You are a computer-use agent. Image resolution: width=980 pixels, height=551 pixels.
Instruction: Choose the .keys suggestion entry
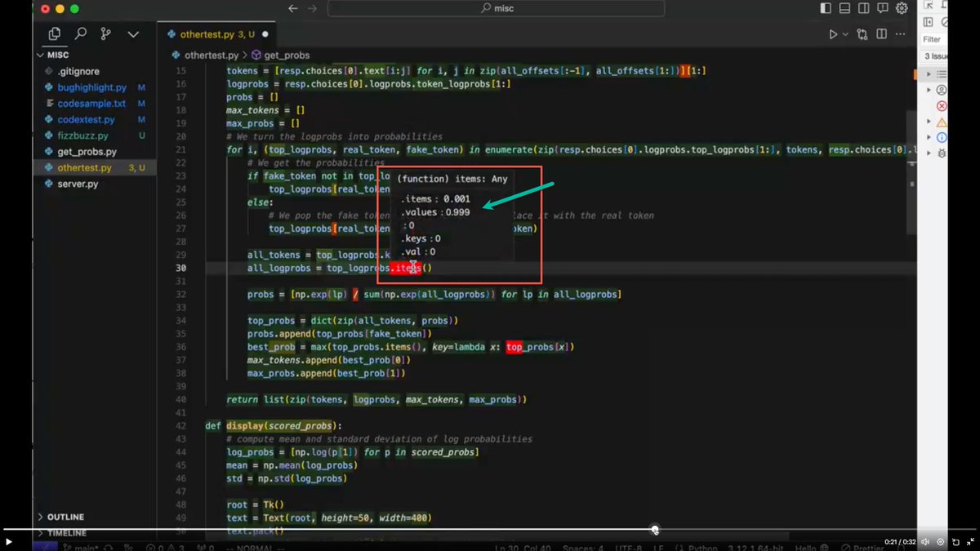(421, 238)
